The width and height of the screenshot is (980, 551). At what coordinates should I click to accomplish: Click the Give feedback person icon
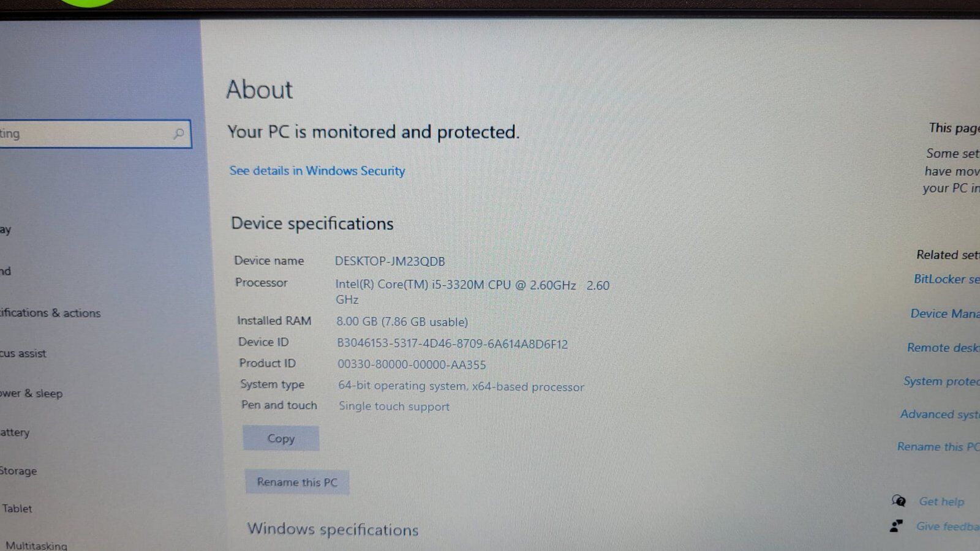click(896, 526)
